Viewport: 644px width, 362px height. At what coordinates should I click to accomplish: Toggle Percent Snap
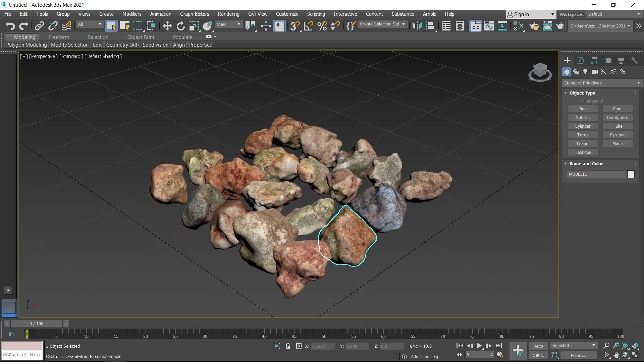322,26
